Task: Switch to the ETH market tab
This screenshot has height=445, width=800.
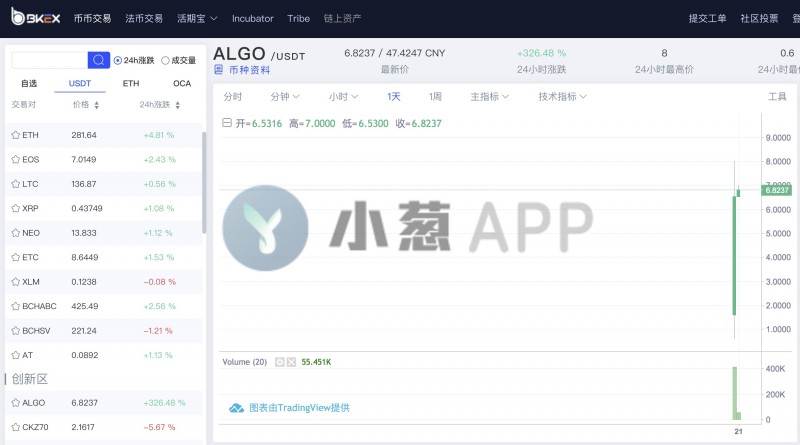Action: pos(131,84)
